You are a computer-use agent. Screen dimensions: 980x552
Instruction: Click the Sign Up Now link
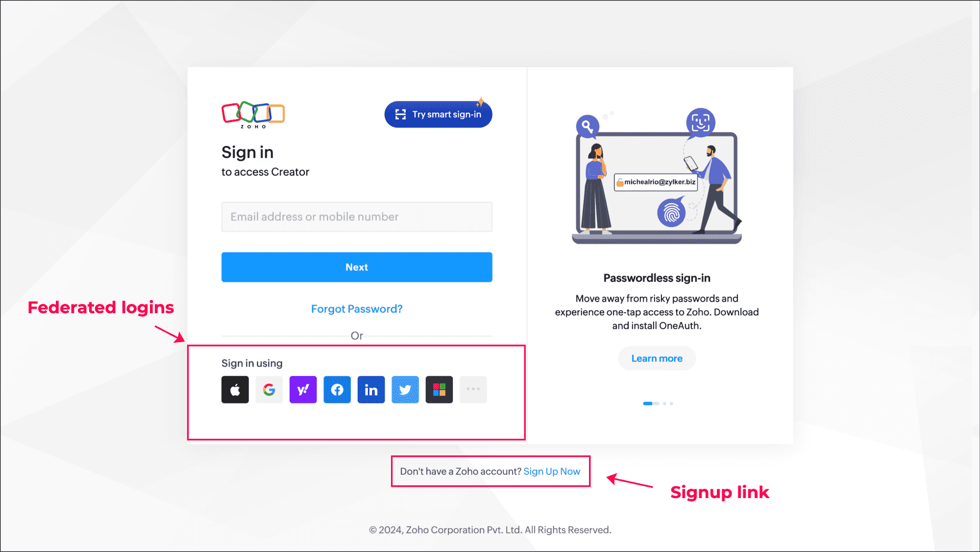(x=552, y=471)
